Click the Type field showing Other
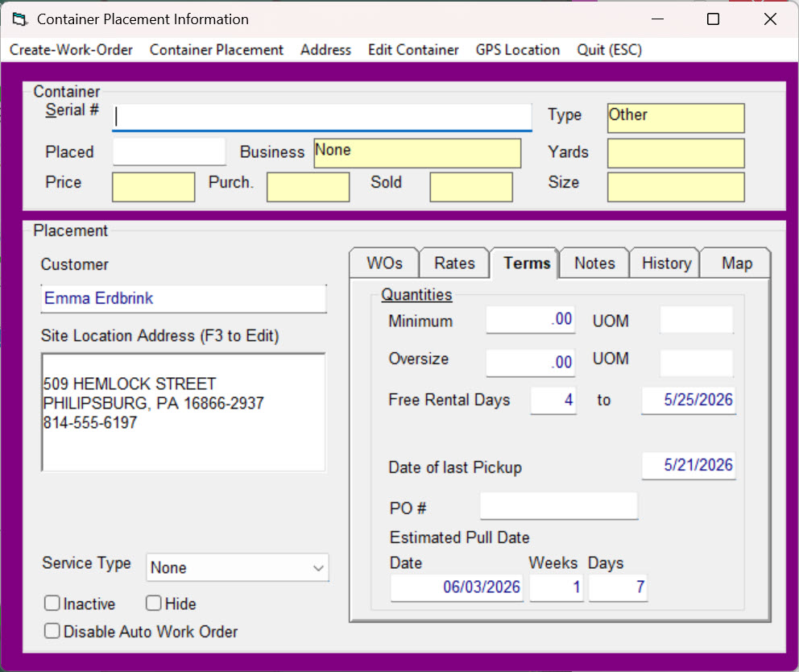This screenshot has width=799, height=672. coord(676,118)
